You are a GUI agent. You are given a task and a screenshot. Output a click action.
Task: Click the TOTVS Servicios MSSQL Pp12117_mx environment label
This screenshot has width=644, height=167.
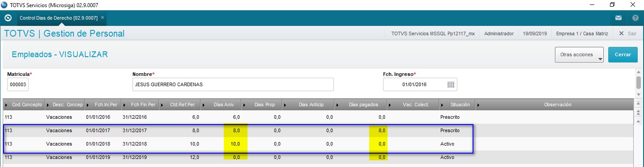tap(433, 33)
